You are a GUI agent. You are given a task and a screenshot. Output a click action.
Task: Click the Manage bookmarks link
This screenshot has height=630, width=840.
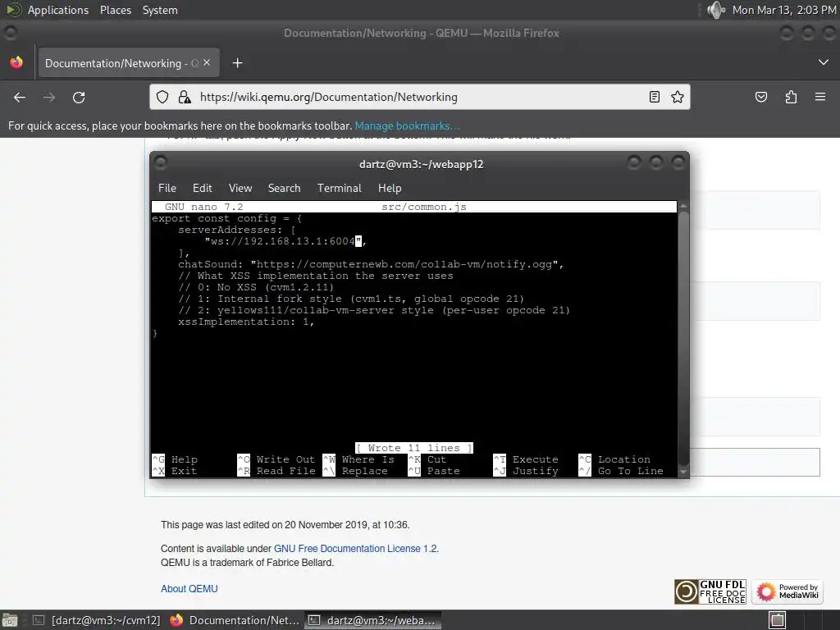407,126
